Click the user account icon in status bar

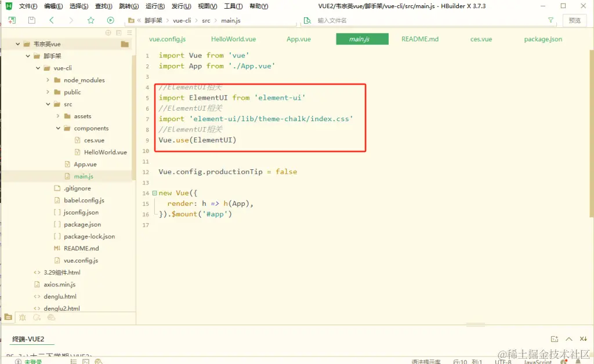(x=18, y=362)
